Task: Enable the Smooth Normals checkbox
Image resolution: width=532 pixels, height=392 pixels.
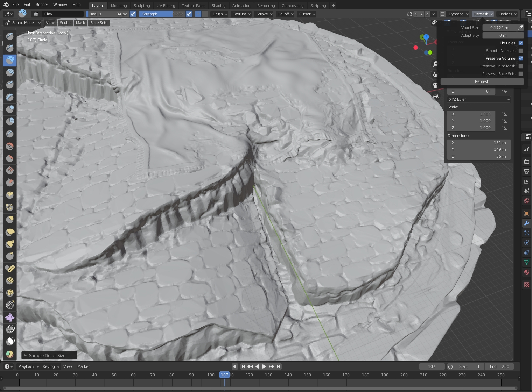Action: pos(521,51)
